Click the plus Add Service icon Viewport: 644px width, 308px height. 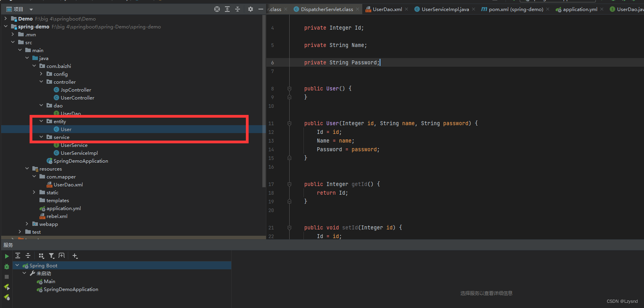(x=75, y=256)
